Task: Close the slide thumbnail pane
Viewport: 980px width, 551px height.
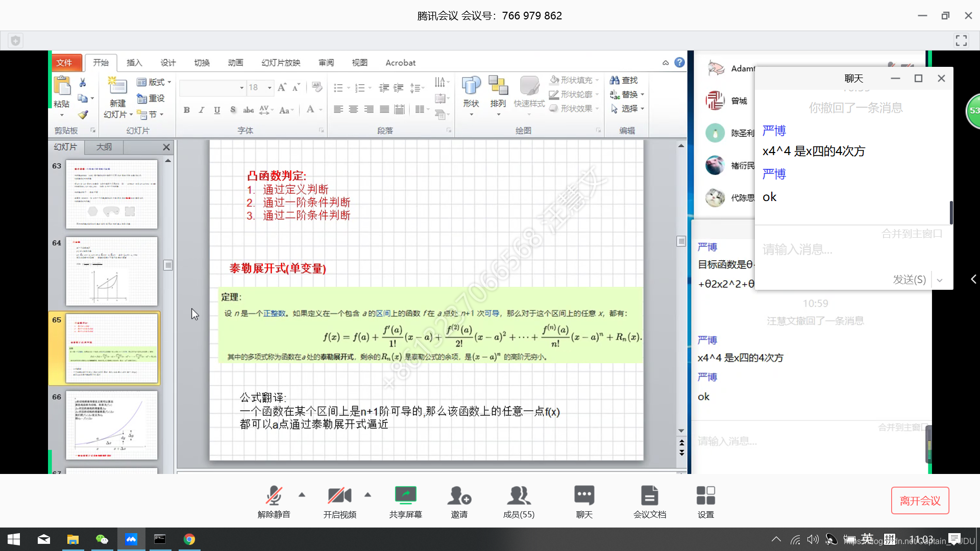Action: 166,147
